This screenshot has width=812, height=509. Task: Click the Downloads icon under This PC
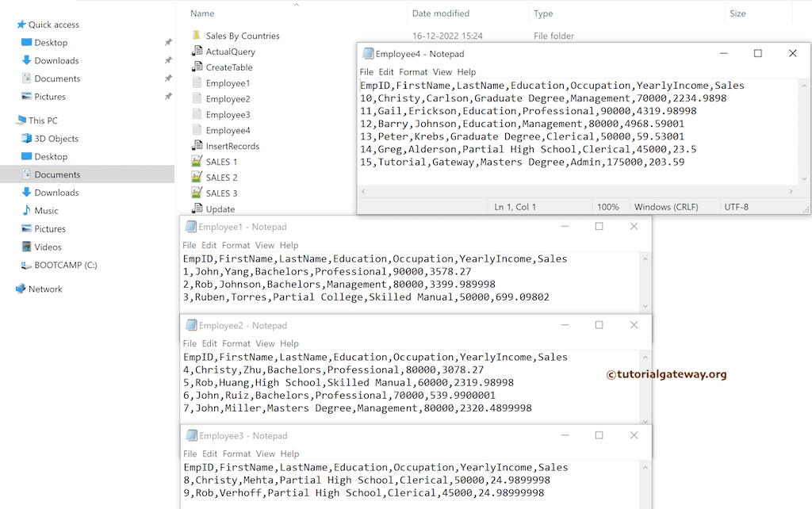(x=26, y=192)
